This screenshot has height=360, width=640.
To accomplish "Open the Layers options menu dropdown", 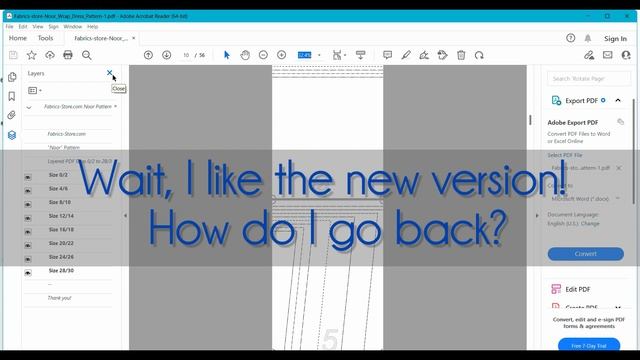I will coord(35,90).
